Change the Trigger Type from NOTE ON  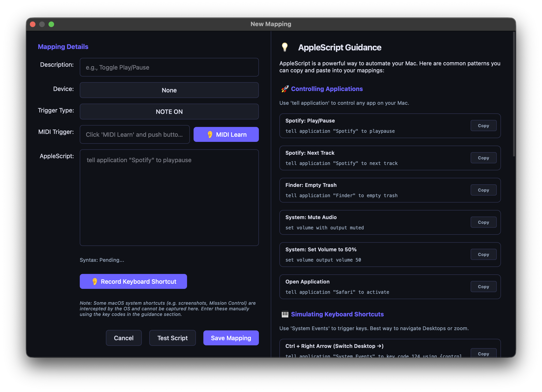point(169,111)
